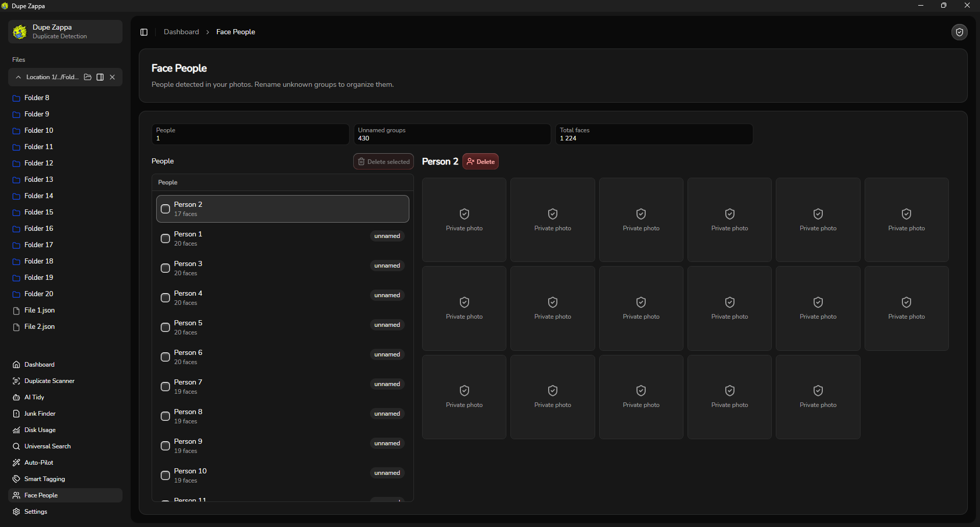
Task: Open Folder 9 in file tree
Action: pos(65,114)
